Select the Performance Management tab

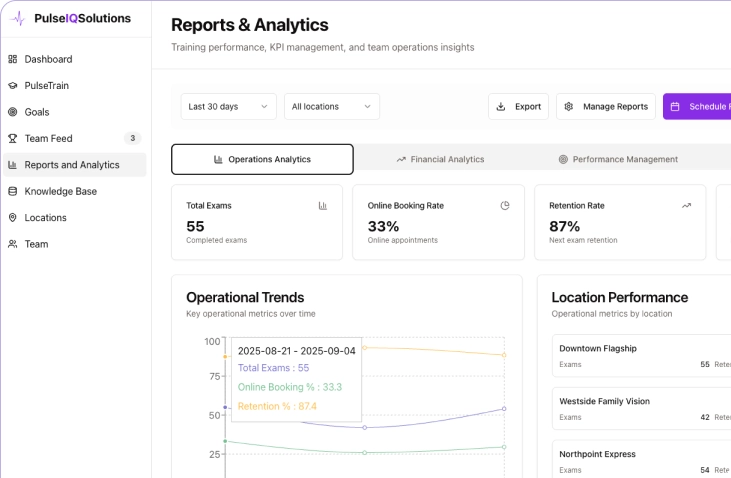click(x=617, y=159)
